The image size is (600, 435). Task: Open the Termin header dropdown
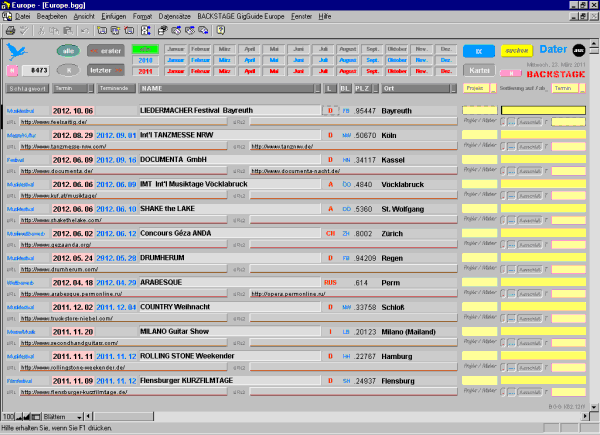coord(91,88)
